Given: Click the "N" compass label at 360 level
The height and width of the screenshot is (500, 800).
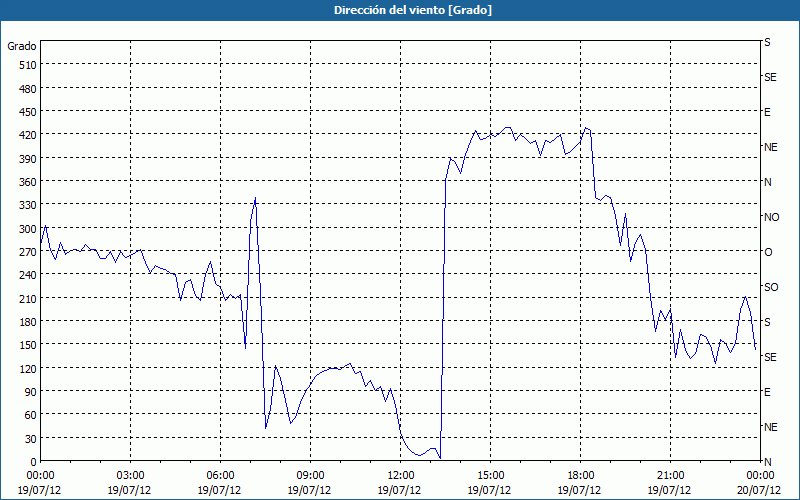Looking at the screenshot, I should pos(767,182).
